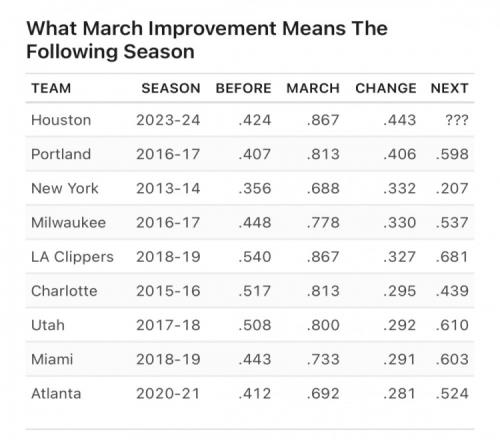Click the BEFORE column header
500x440 pixels.
coord(243,88)
